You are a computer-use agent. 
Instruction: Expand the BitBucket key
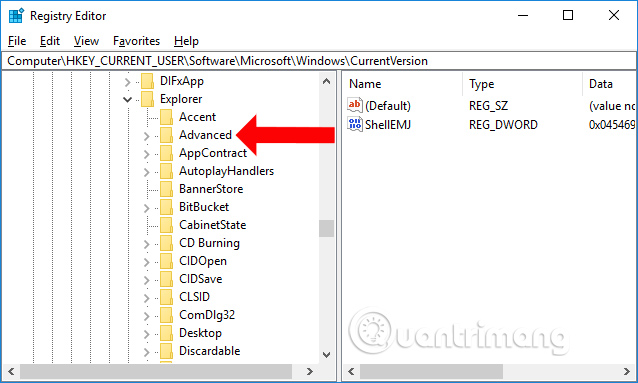point(146,208)
